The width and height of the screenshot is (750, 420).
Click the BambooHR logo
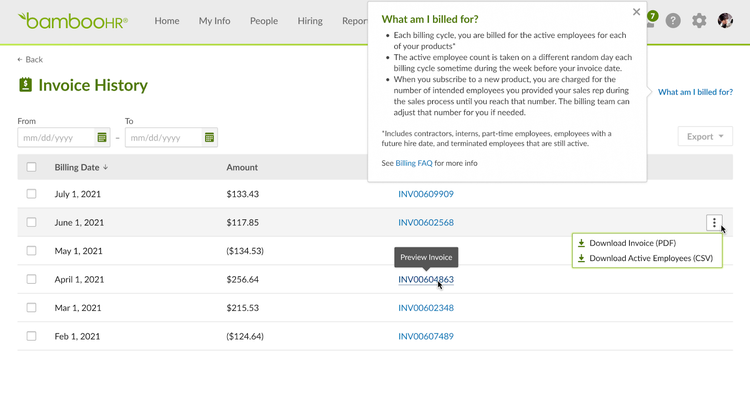click(x=73, y=21)
